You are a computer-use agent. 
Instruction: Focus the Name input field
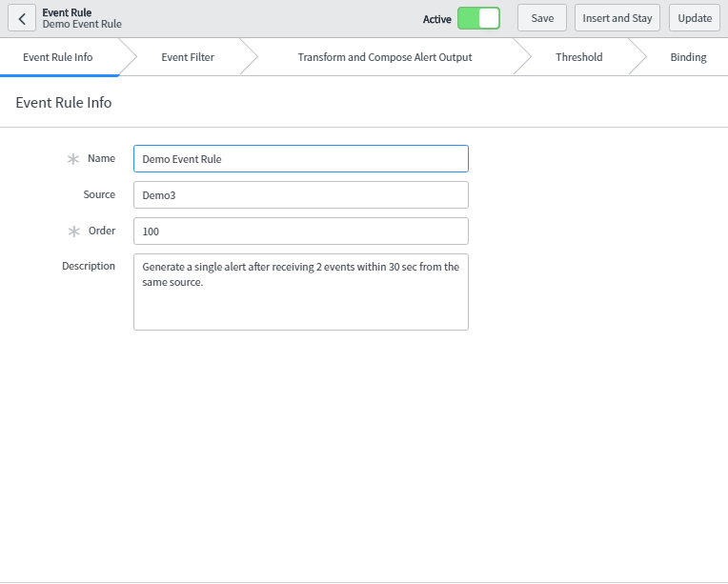coord(301,159)
